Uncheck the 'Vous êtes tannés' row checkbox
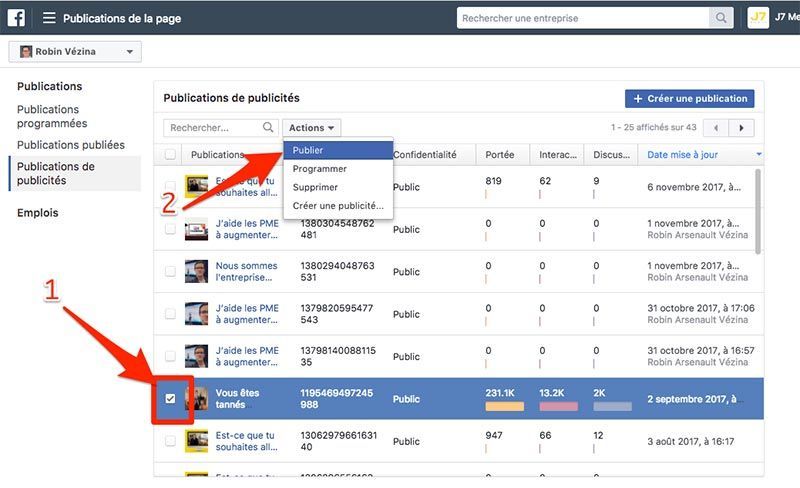Image resolution: width=800 pixels, height=488 pixels. tap(170, 399)
